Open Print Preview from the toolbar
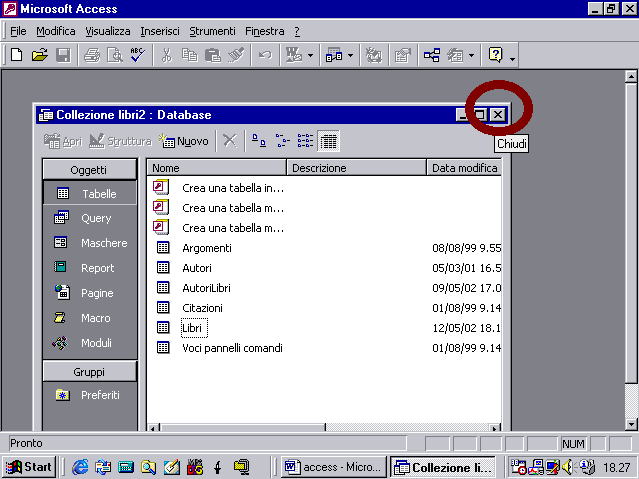 115,55
